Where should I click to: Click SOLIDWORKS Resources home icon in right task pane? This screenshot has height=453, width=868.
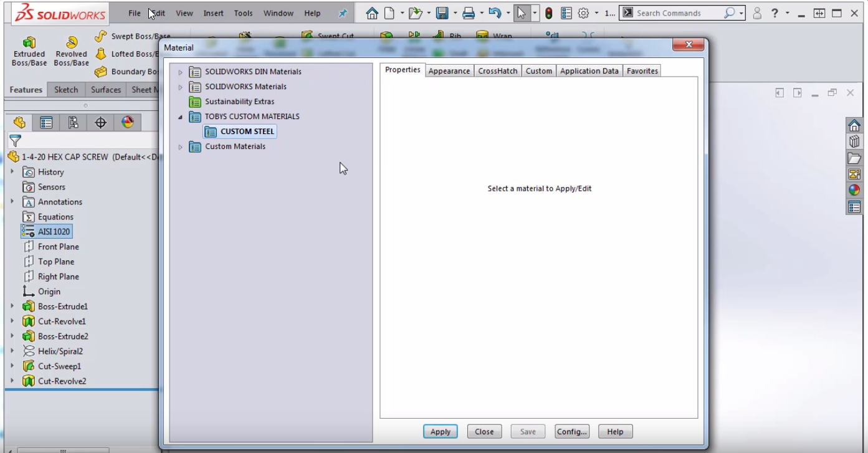pos(854,126)
